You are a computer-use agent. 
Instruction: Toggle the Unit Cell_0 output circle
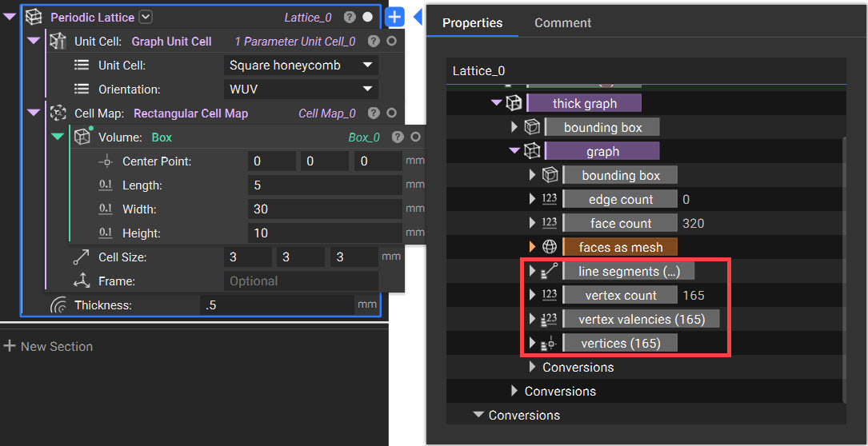(x=391, y=42)
